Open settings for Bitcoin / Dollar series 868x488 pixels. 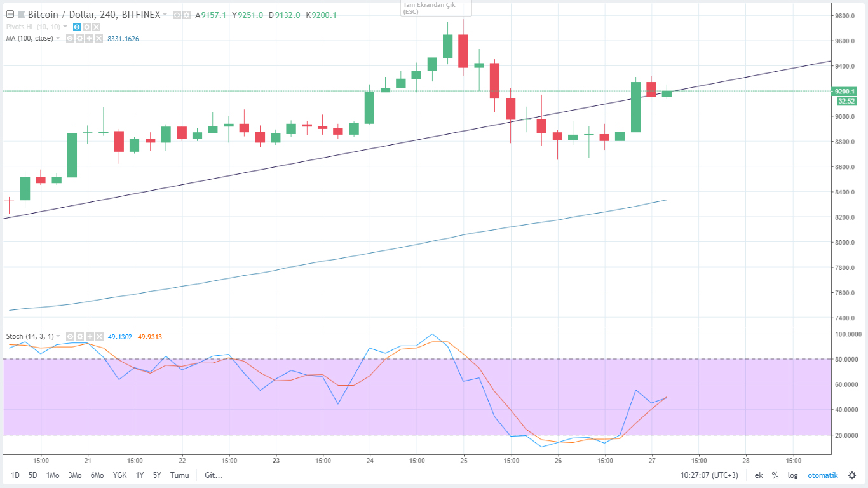186,15
